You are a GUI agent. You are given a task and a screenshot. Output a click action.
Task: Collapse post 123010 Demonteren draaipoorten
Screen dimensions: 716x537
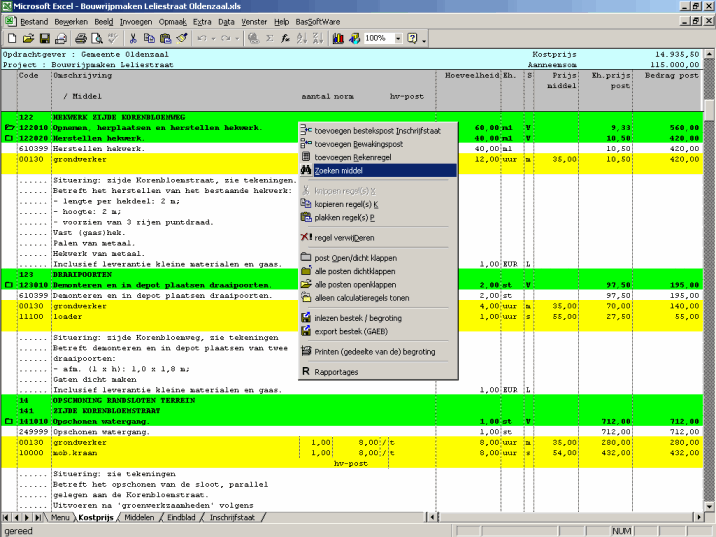pos(9,285)
